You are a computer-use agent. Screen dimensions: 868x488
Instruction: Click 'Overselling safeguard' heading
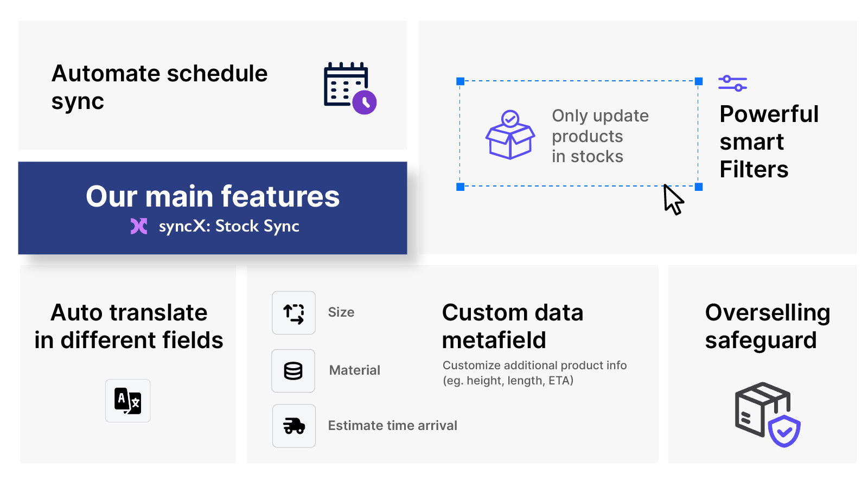(x=768, y=326)
